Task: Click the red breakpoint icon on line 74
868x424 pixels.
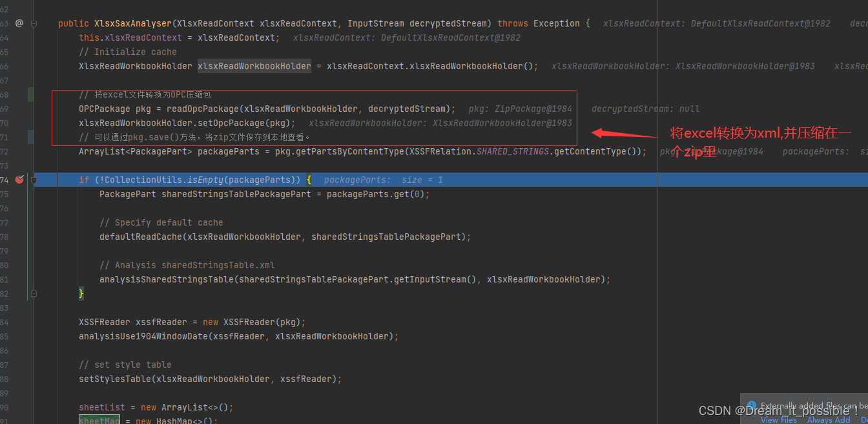Action: (19, 180)
